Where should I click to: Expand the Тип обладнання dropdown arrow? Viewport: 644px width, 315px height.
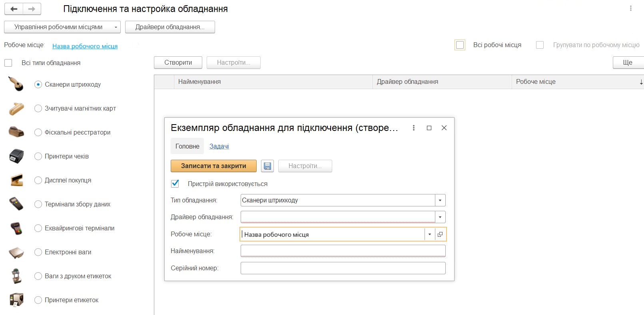click(440, 200)
